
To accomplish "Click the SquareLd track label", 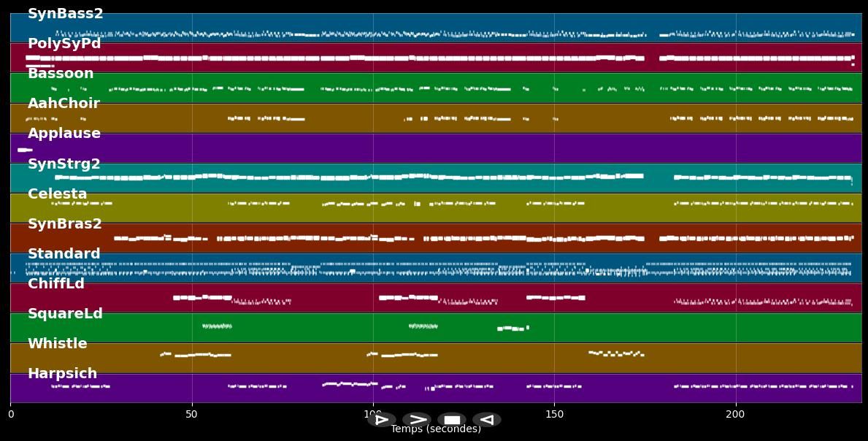I will tap(65, 314).
